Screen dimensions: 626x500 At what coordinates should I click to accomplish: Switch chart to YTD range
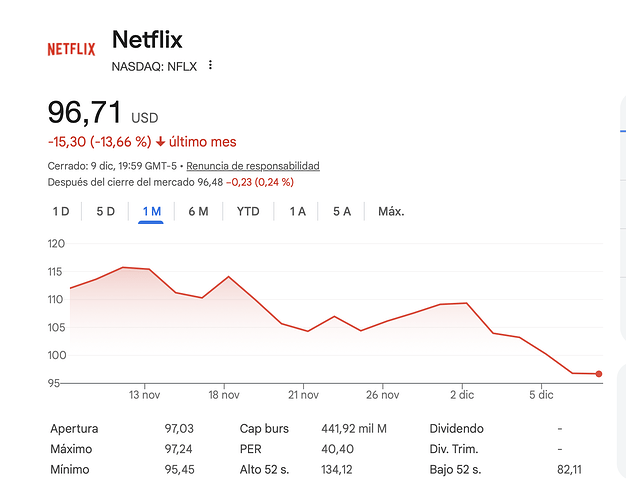point(248,211)
